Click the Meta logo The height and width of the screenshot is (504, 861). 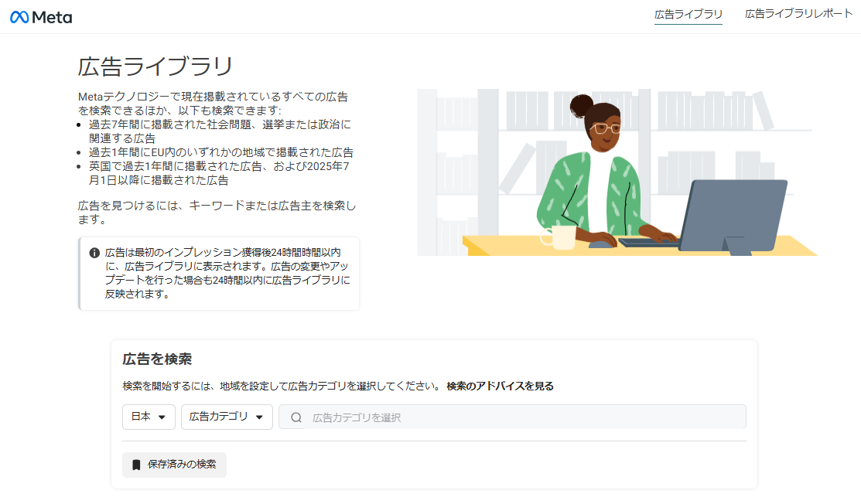click(x=41, y=17)
